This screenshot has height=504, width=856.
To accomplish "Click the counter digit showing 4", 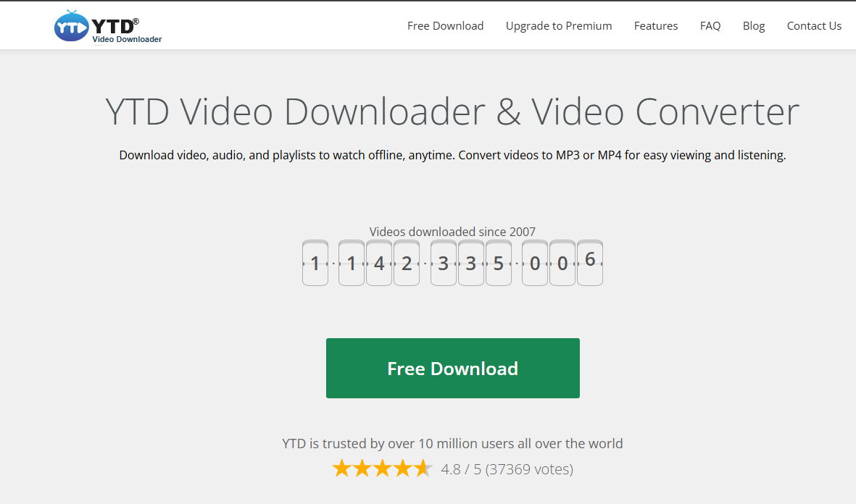I will coord(379,263).
